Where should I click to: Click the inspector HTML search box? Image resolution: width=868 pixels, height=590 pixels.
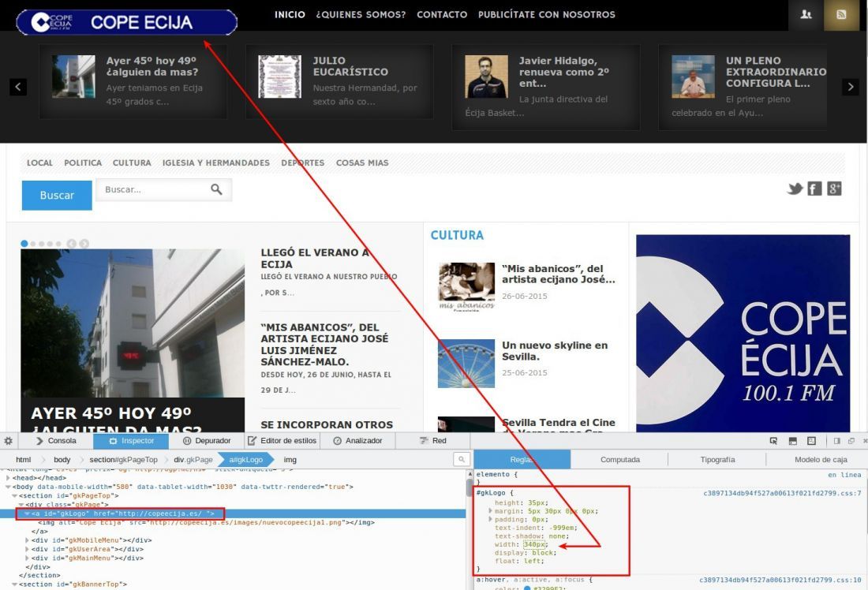(462, 459)
